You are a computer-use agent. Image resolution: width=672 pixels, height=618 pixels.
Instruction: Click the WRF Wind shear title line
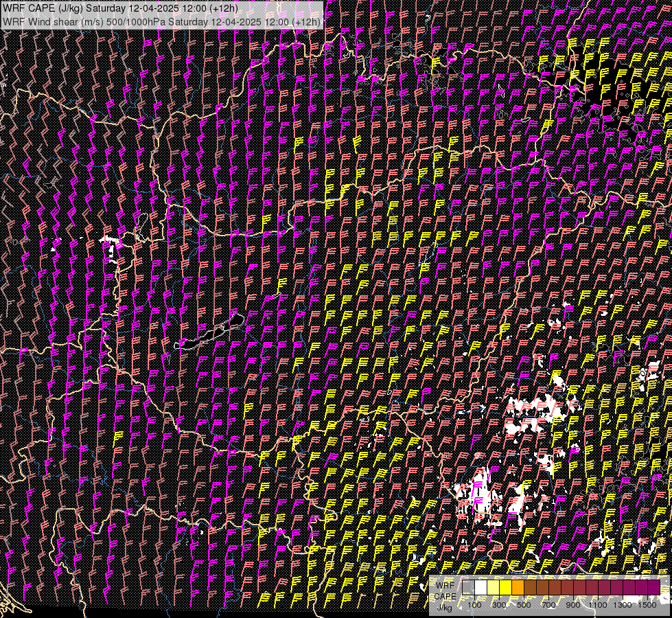tap(161, 22)
